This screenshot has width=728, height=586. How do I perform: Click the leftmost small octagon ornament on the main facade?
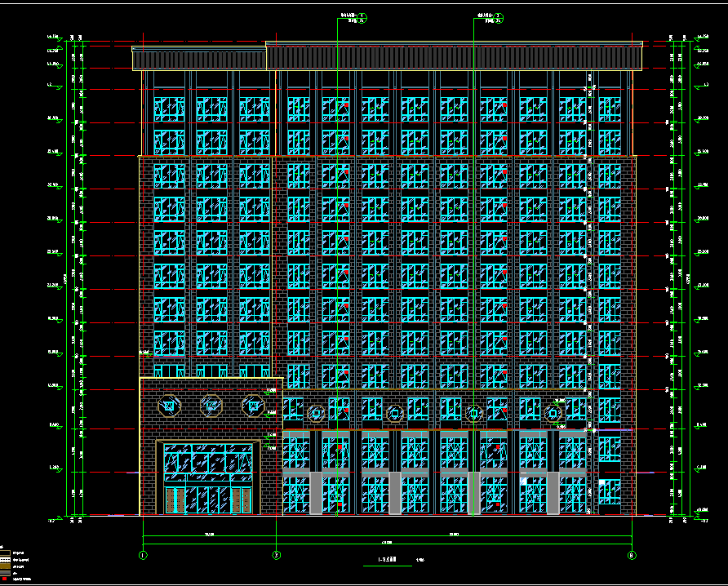pos(315,413)
